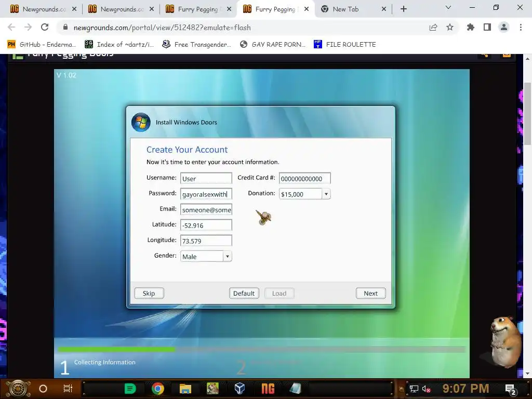The width and height of the screenshot is (532, 399).
Task: Open the GitHub - Enderma bookmark
Action: click(x=42, y=45)
